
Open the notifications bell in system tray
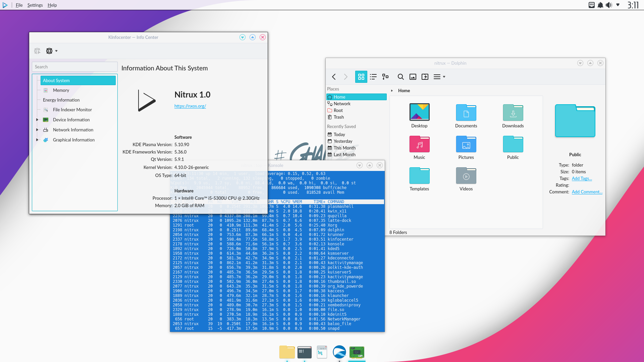point(600,5)
